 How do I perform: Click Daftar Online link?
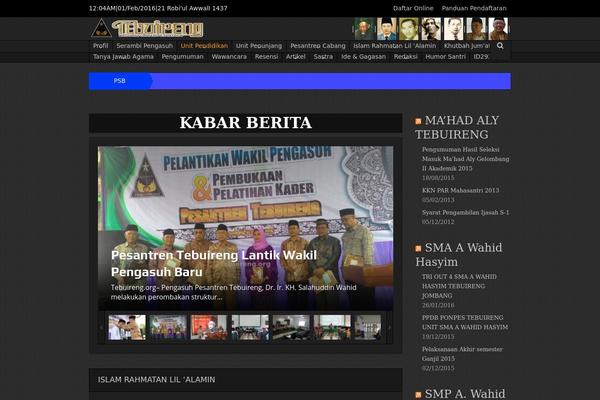click(x=413, y=8)
